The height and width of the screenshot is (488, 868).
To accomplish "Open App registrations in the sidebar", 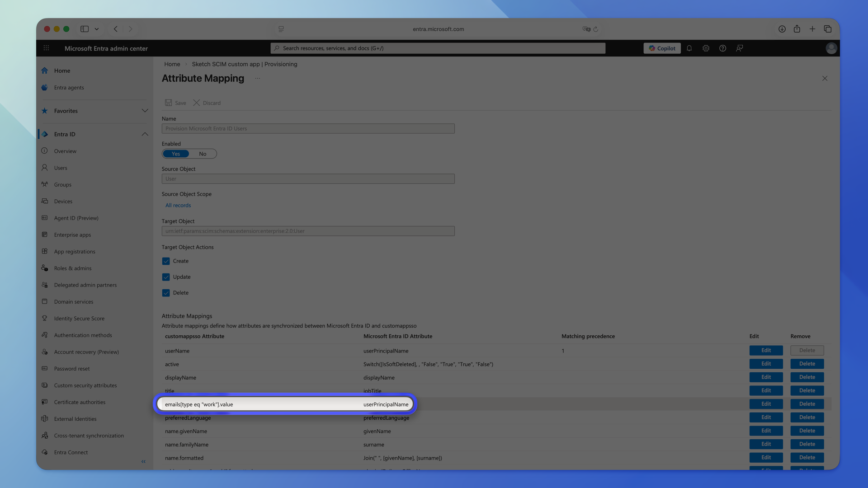I will tap(75, 251).
